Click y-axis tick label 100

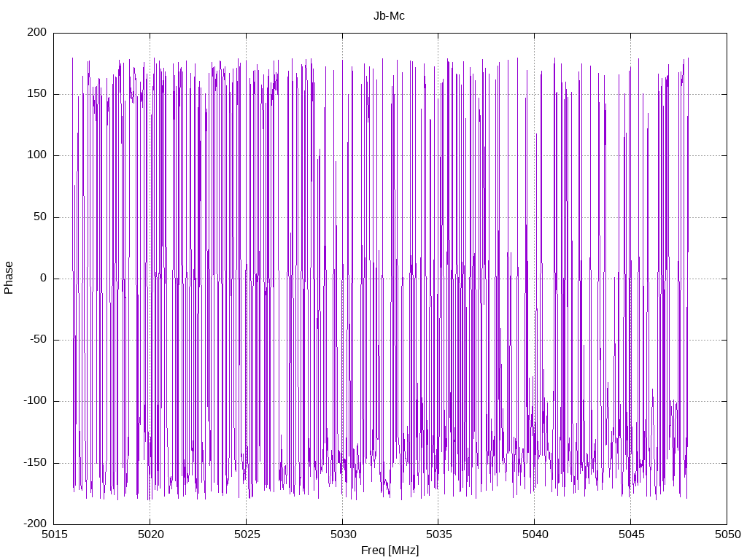(x=37, y=155)
